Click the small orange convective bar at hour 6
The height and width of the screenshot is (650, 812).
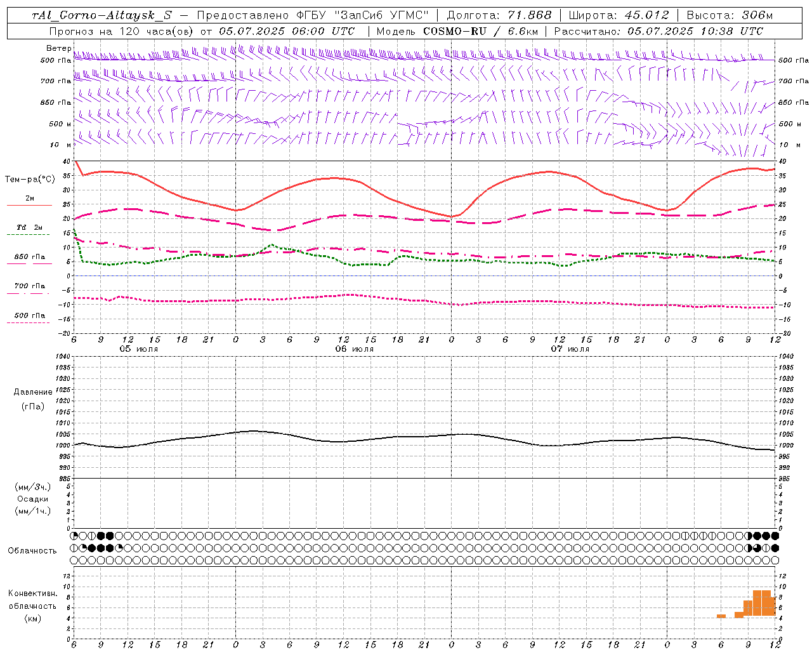[721, 616]
